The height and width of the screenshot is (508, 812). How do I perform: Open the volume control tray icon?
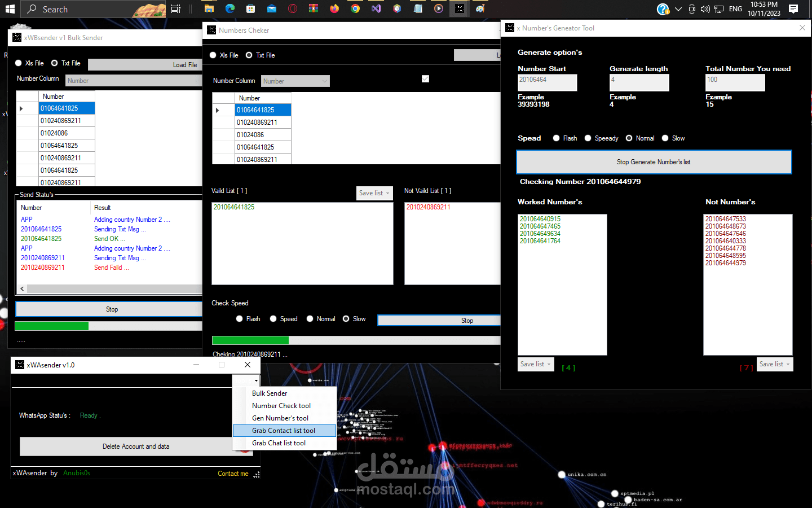click(705, 9)
